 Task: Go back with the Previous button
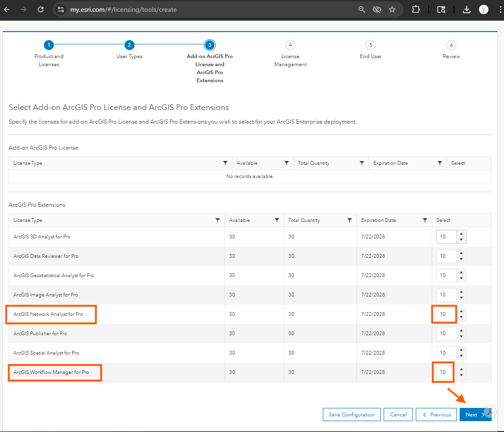pyautogui.click(x=436, y=415)
